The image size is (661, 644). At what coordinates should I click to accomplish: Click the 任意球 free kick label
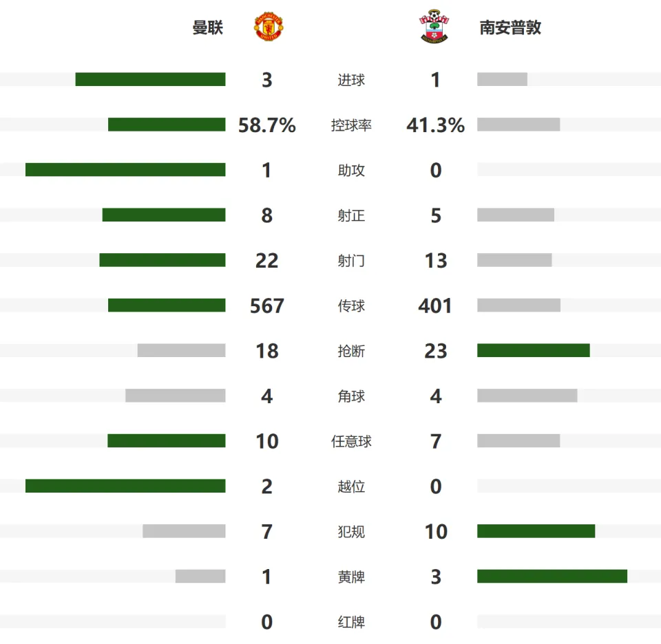tap(351, 442)
